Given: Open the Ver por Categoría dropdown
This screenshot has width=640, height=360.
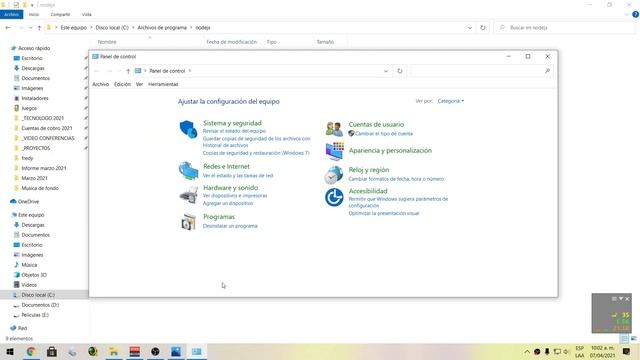Looking at the screenshot, I should coord(451,101).
